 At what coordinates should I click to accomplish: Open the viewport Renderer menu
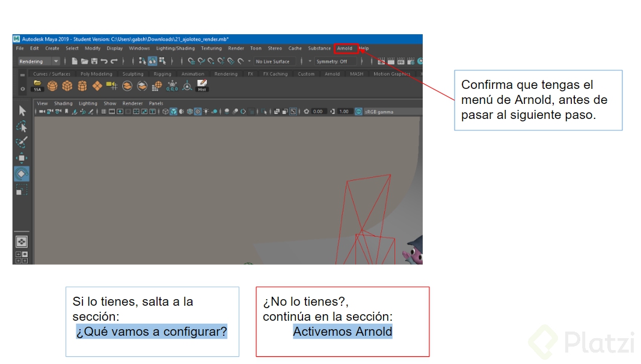tap(132, 103)
